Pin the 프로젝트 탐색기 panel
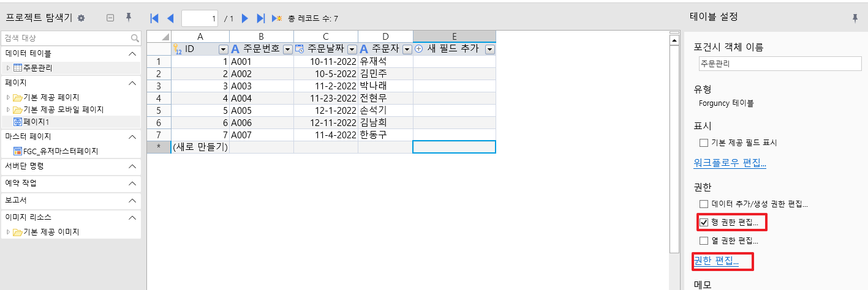The width and height of the screenshot is (868, 290). [x=129, y=18]
